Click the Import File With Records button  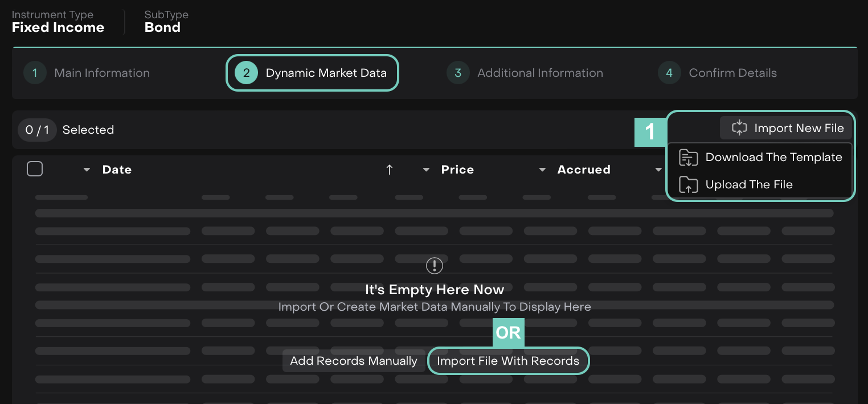[508, 361]
